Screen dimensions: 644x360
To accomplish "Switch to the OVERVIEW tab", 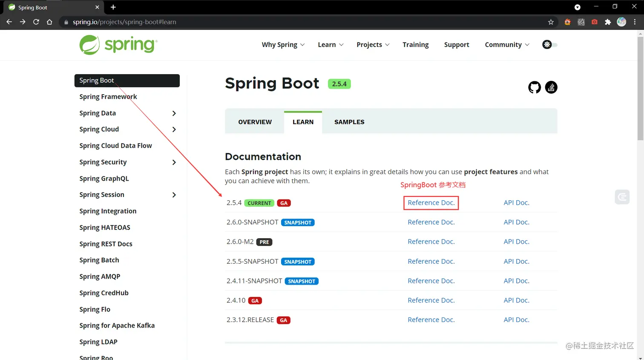I will pyautogui.click(x=255, y=122).
